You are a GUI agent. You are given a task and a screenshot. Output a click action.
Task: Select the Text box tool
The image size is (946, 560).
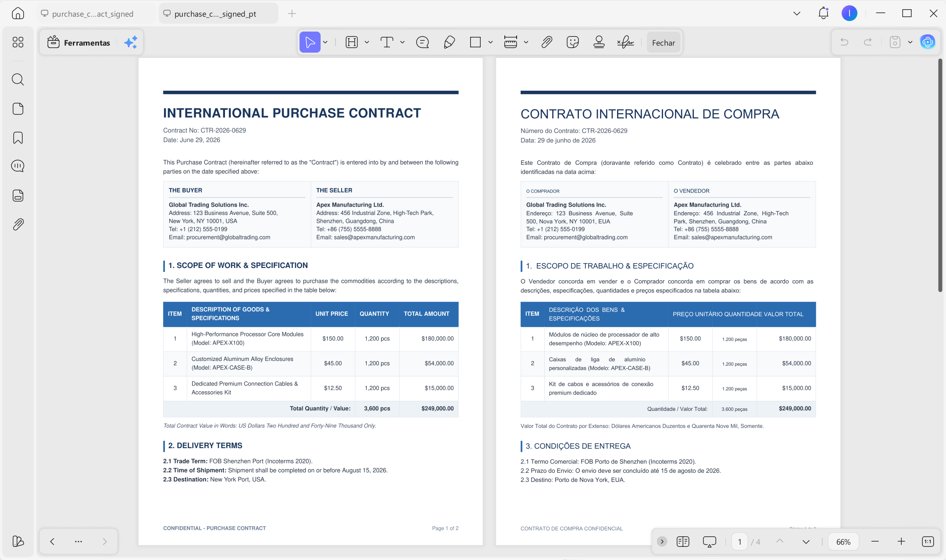point(386,42)
